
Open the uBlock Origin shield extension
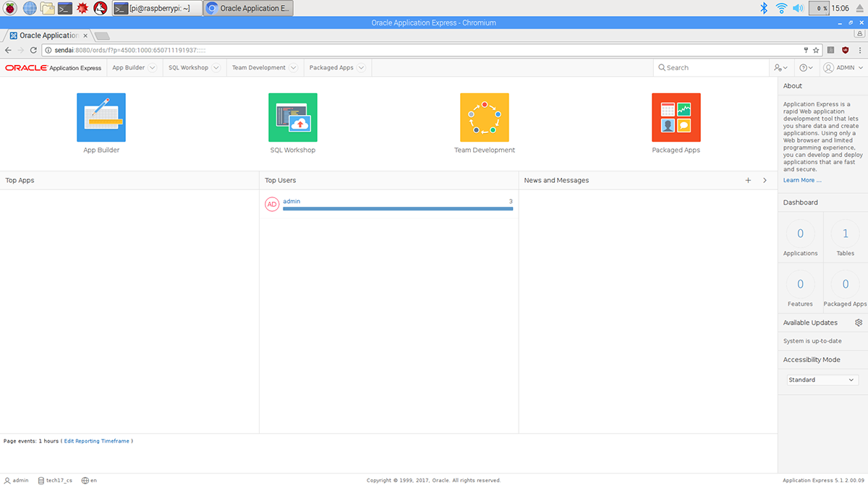tap(845, 50)
